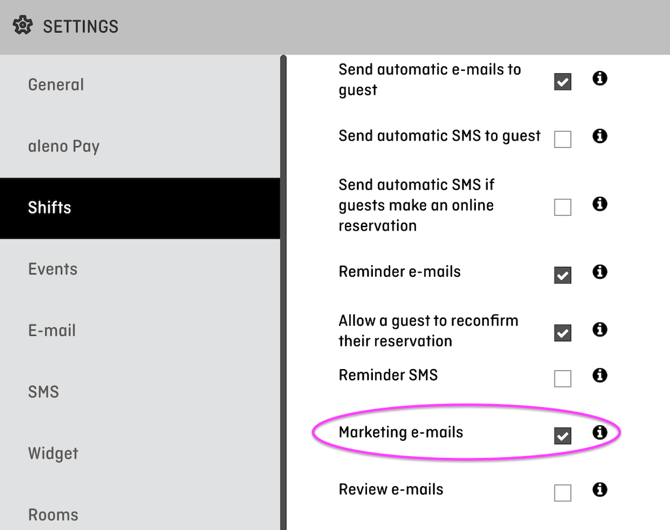Viewport: 670px width, 530px height.
Task: Show info for Allow guest to reconfirm reservation
Action: click(x=599, y=329)
